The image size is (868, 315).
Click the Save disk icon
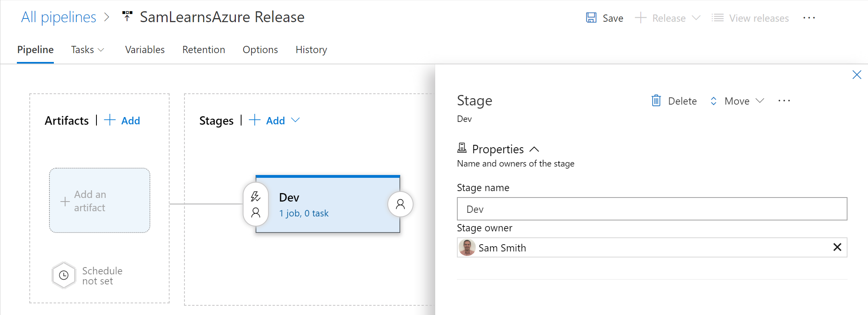point(591,18)
